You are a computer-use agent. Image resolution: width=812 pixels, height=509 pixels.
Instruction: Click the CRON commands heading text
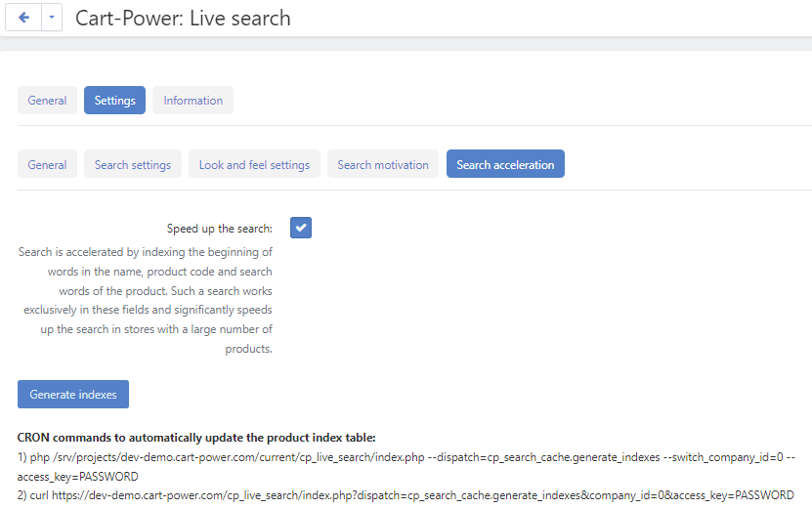(x=196, y=438)
